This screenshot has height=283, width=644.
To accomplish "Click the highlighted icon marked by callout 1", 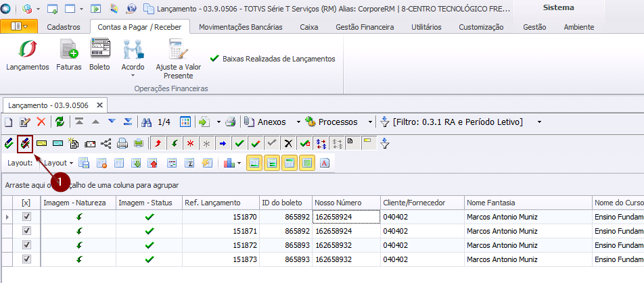I will coord(25,143).
